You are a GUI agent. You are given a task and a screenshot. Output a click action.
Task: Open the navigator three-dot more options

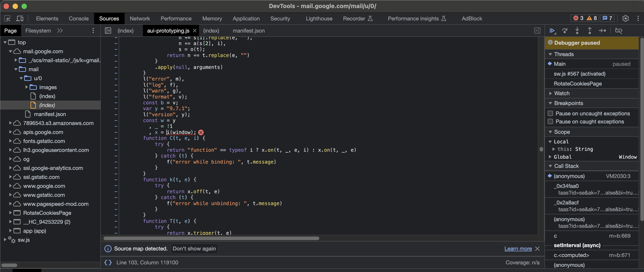point(93,31)
